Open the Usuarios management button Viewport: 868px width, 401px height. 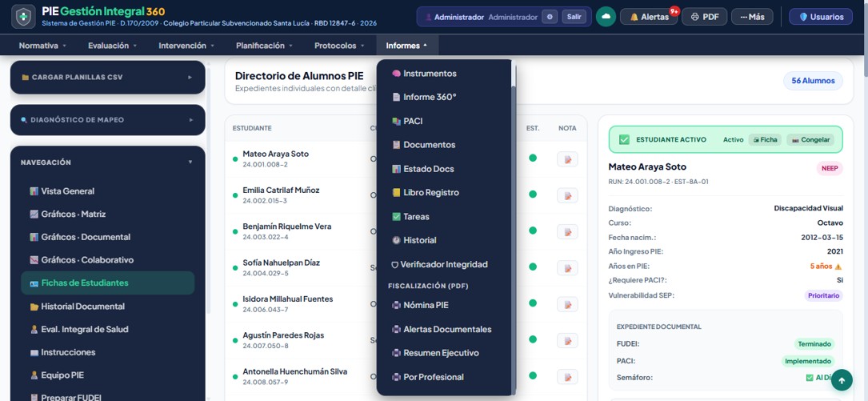[x=820, y=17]
